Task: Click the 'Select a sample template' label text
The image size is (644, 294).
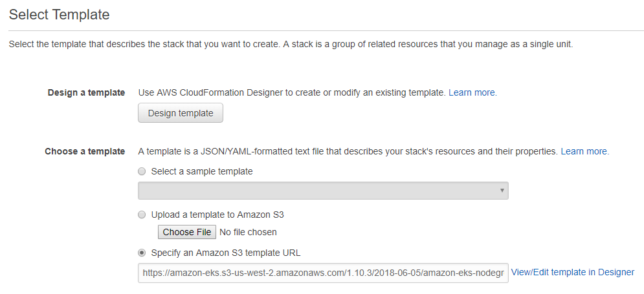Action: coord(201,172)
